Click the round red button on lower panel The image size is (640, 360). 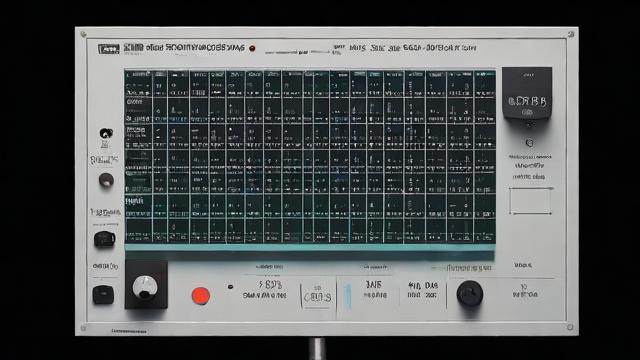[201, 296]
